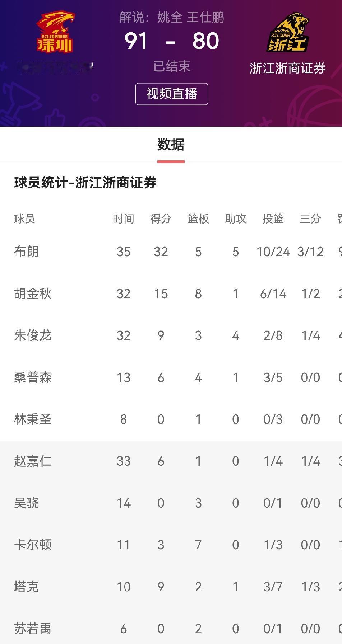Tap the 得分 points column header
Image resolution: width=342 pixels, height=644 pixels.
[161, 218]
